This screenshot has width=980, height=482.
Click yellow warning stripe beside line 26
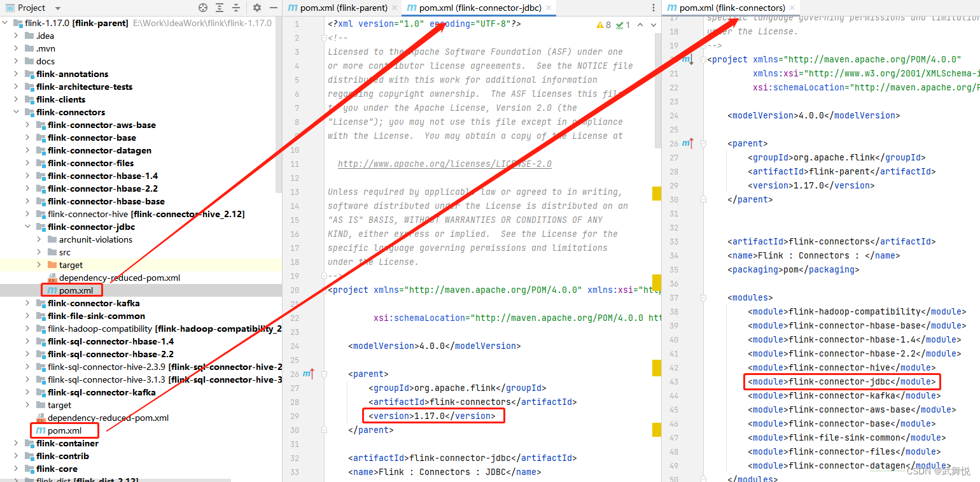pos(657,367)
